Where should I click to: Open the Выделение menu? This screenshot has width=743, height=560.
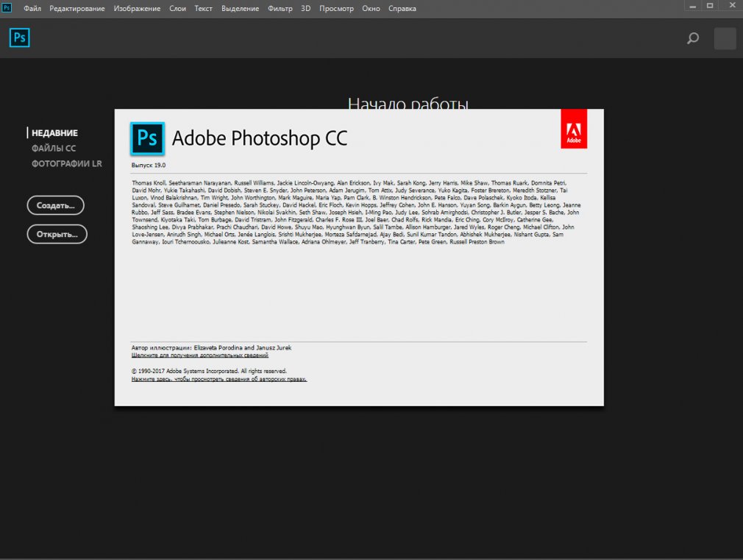tap(241, 9)
